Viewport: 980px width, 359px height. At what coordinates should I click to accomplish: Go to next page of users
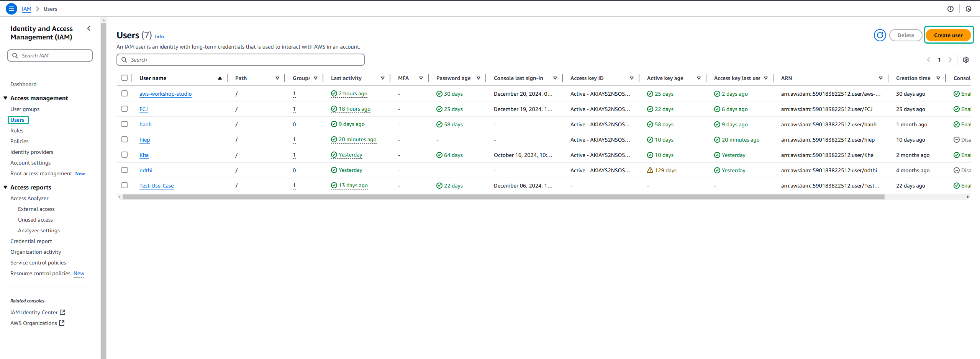point(950,60)
